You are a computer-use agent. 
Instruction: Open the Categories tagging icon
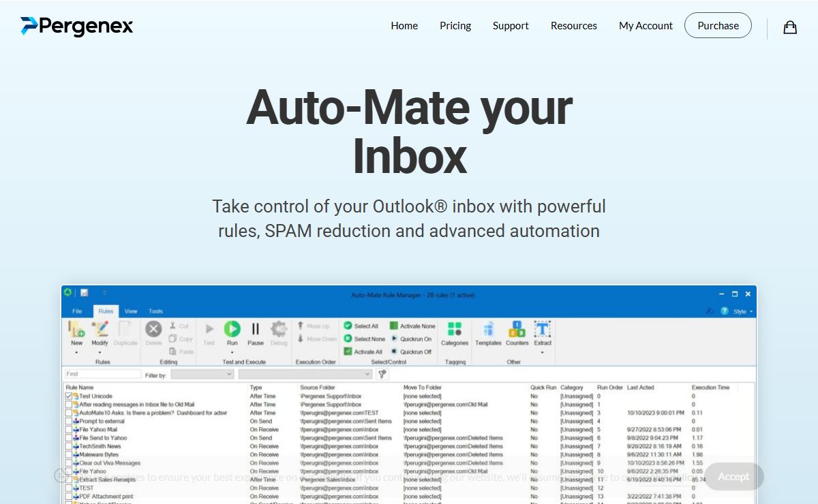pos(455,330)
